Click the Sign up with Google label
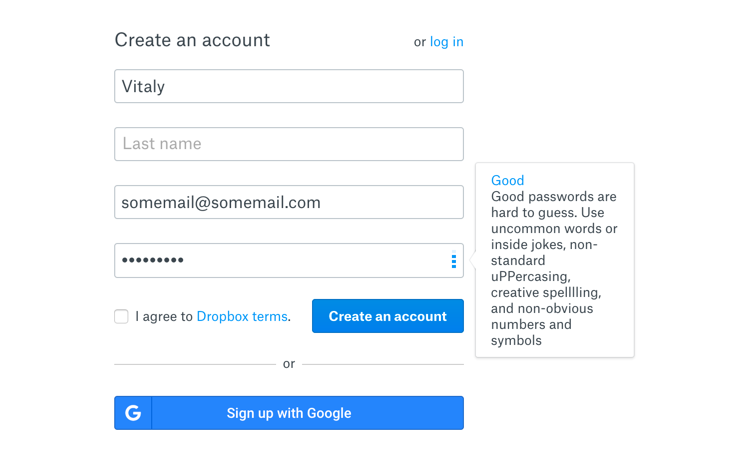The image size is (740, 449). pos(289,413)
